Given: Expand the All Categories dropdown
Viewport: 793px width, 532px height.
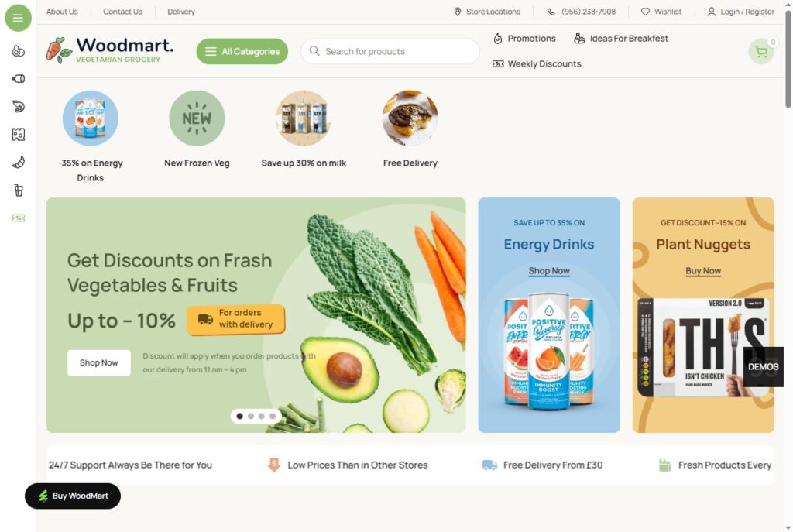Looking at the screenshot, I should [242, 52].
